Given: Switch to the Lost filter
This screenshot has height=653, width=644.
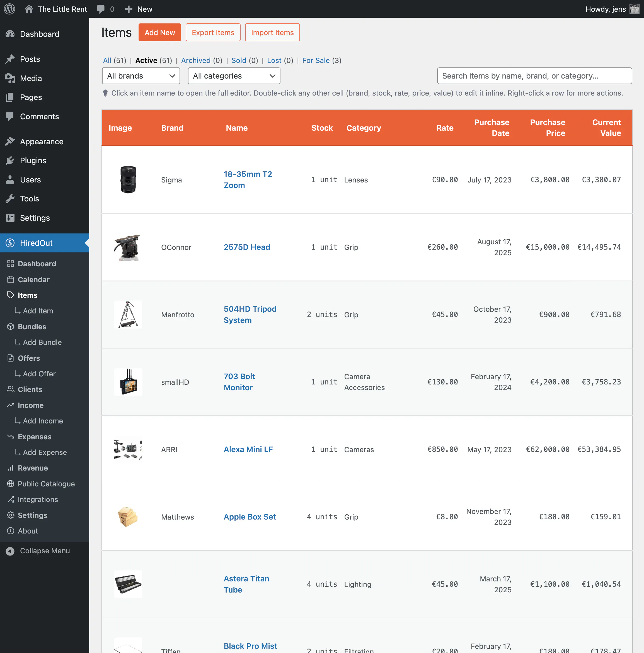Looking at the screenshot, I should point(274,60).
